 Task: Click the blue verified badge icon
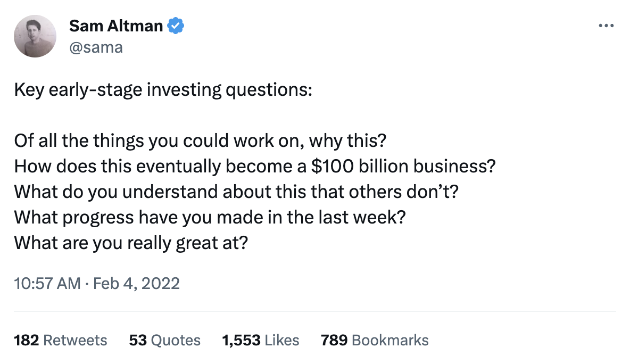coord(176,25)
